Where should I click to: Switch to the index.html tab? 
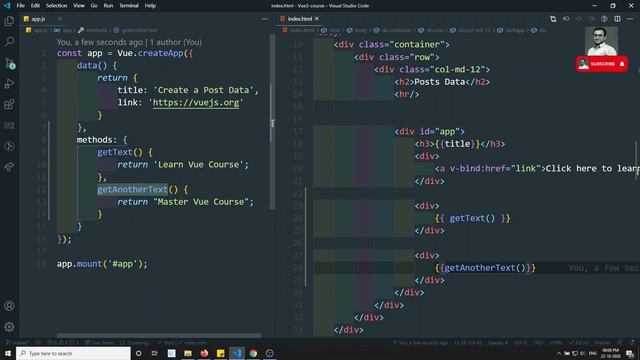pos(300,19)
